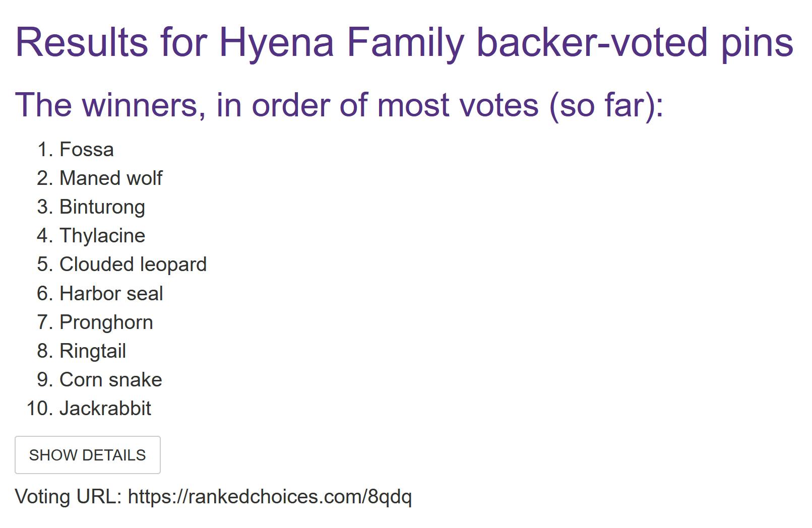
Task: Select the Thylacine entry
Action: tap(102, 236)
